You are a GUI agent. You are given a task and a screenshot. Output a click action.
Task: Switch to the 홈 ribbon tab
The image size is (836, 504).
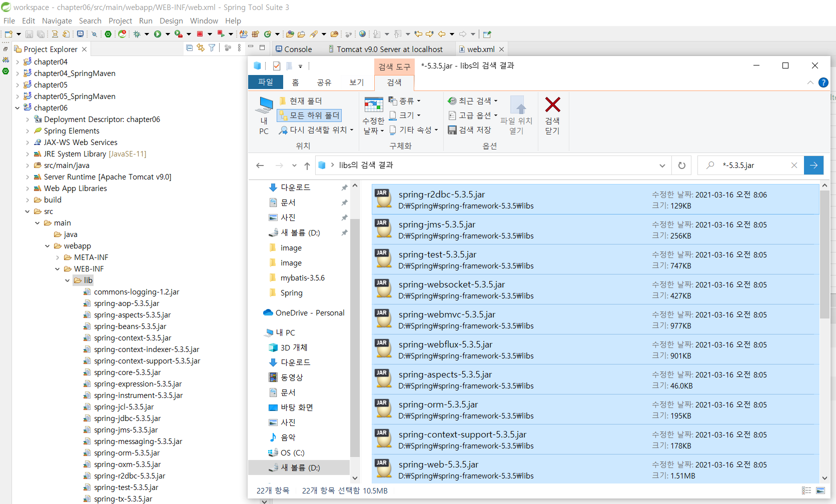[x=295, y=82]
